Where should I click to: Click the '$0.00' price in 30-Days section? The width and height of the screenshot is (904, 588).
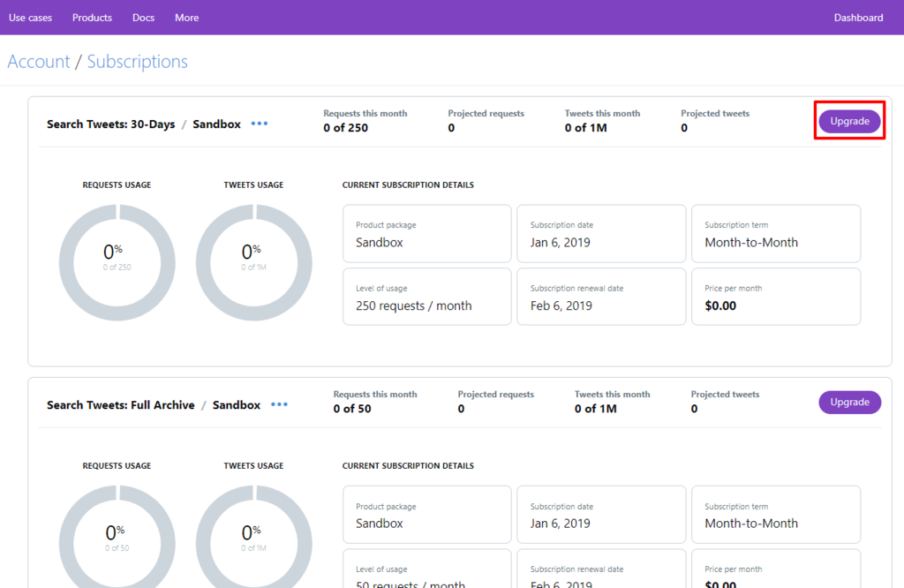click(720, 305)
